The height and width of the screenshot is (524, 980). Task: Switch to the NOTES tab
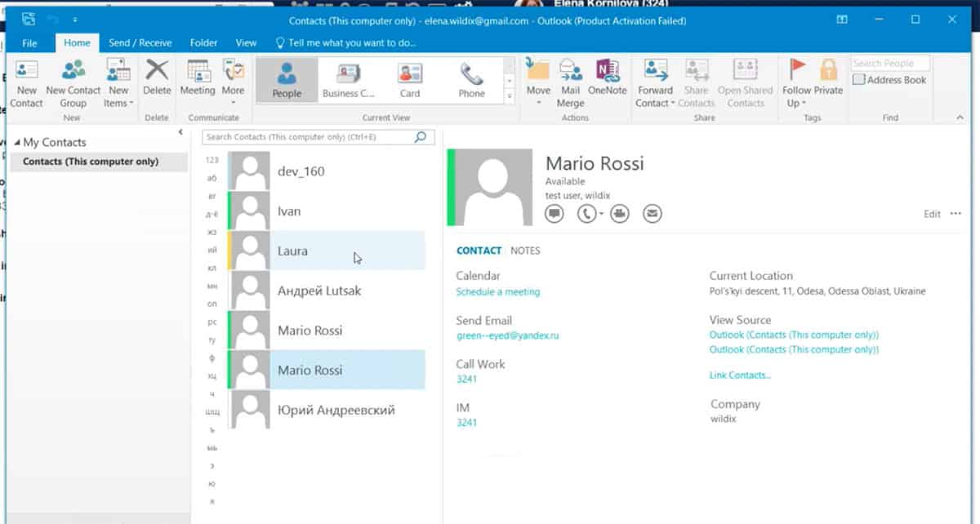pyautogui.click(x=525, y=251)
